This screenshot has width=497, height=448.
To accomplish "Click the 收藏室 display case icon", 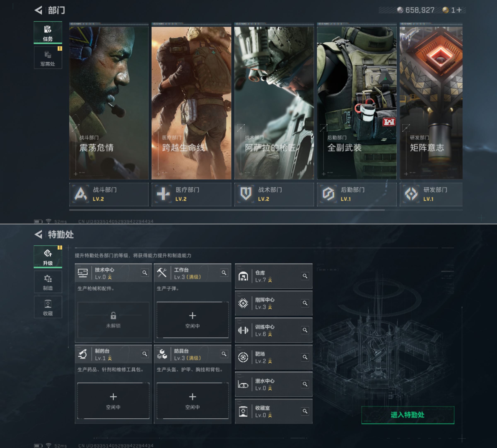I will tap(243, 411).
